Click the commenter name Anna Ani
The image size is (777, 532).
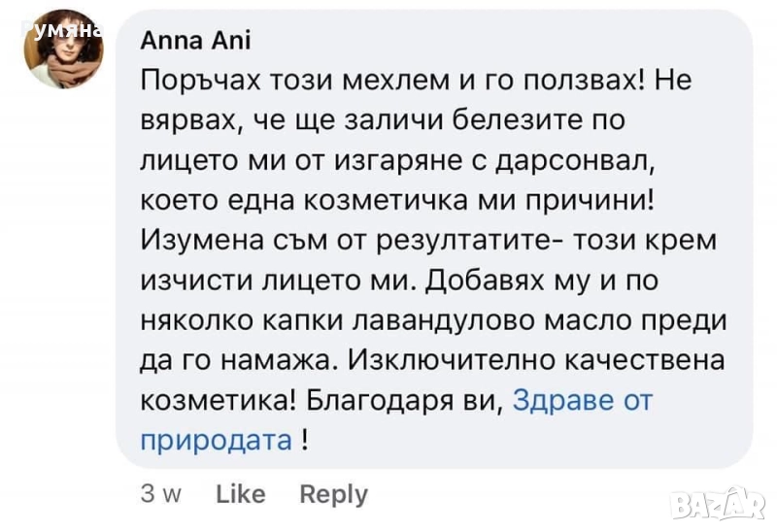[x=195, y=41]
